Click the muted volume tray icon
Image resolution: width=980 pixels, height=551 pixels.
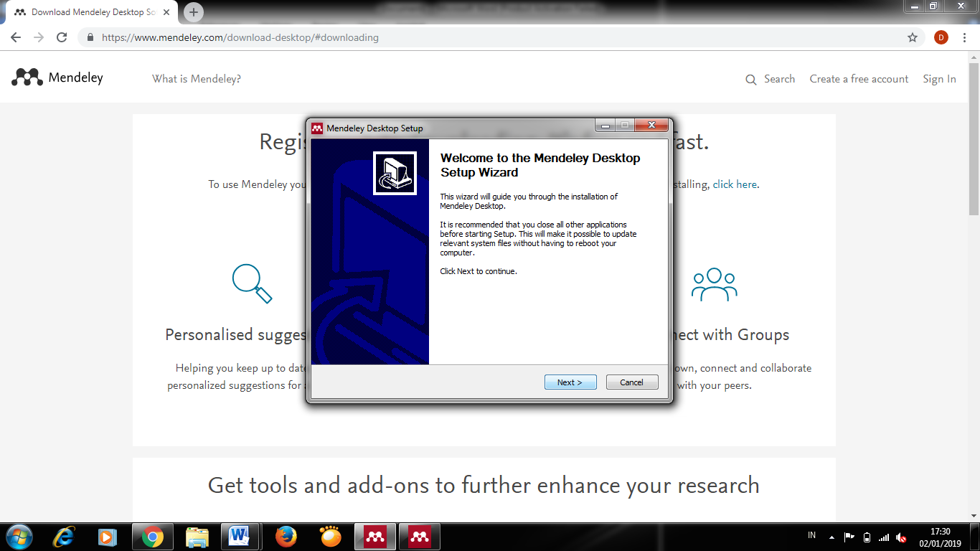coord(901,537)
